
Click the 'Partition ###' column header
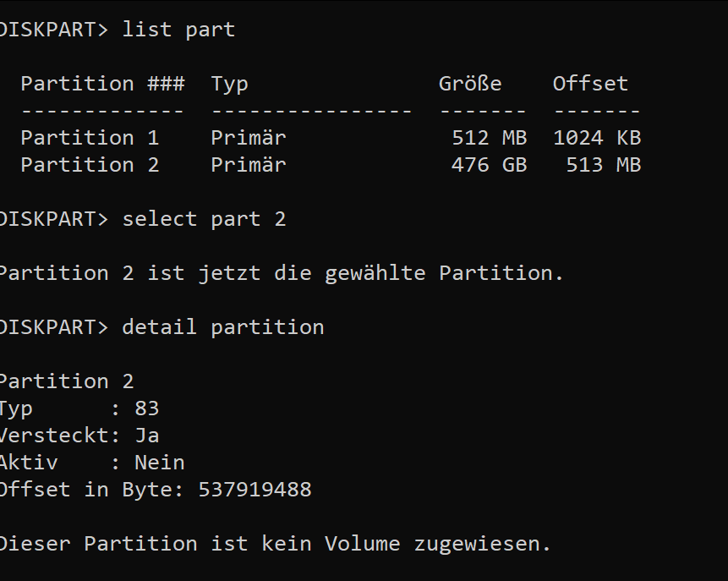102,84
